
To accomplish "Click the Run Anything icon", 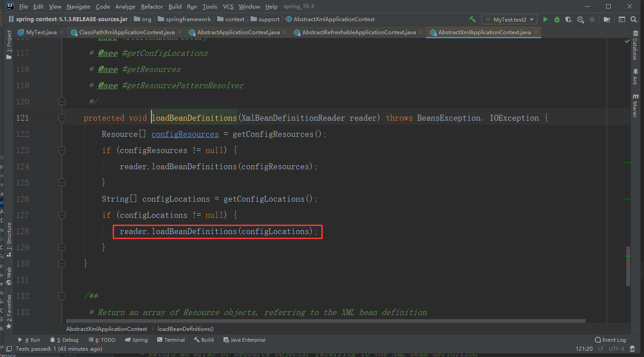I will [x=622, y=19].
